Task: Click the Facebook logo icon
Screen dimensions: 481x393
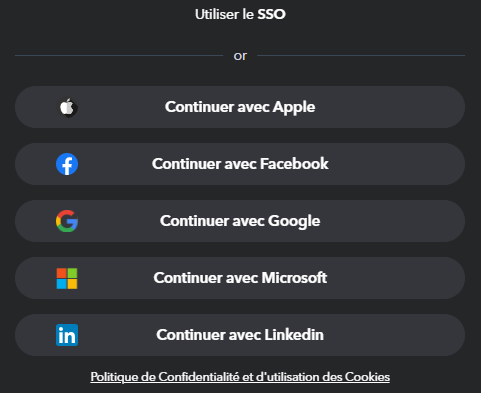Action: pos(67,164)
